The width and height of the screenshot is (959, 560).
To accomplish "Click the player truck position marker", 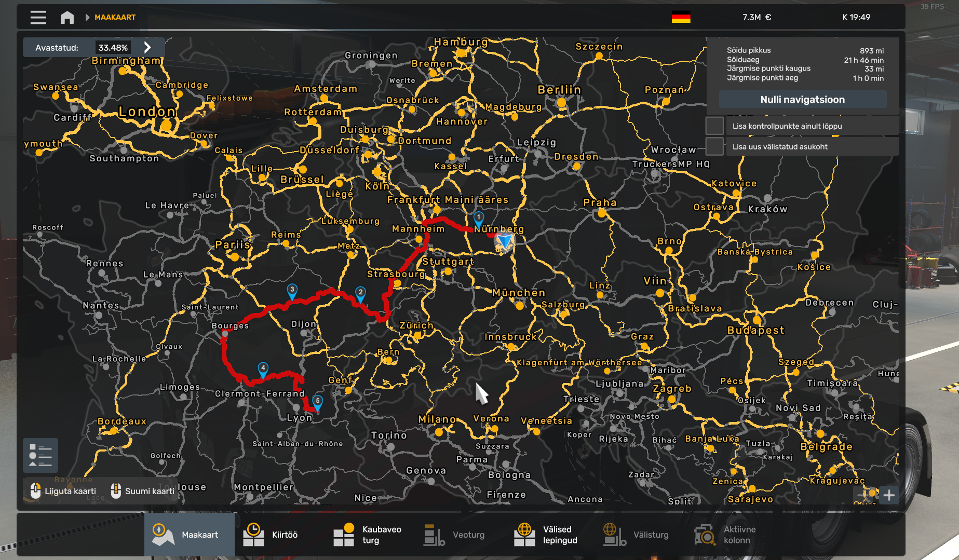I will (x=504, y=242).
